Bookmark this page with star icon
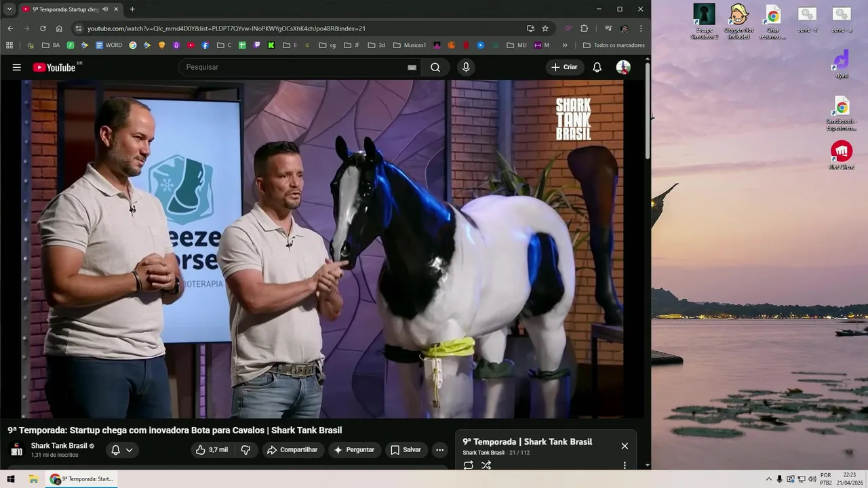 [545, 28]
